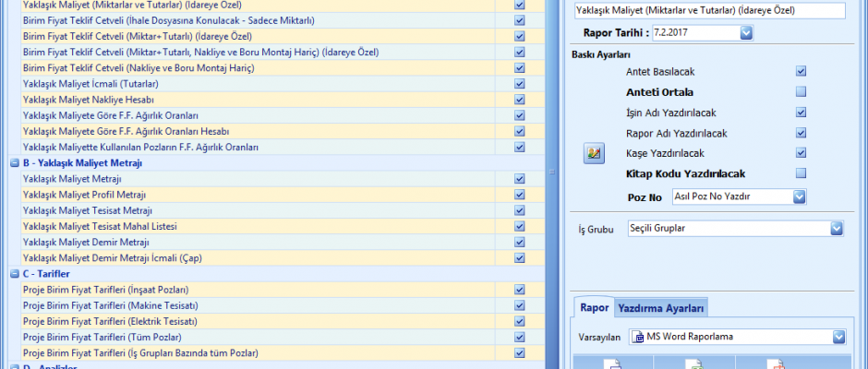This screenshot has width=868, height=369.
Task: Collapse the B - Yaklaşık Maliyet Metrajı group
Action: click(14, 163)
